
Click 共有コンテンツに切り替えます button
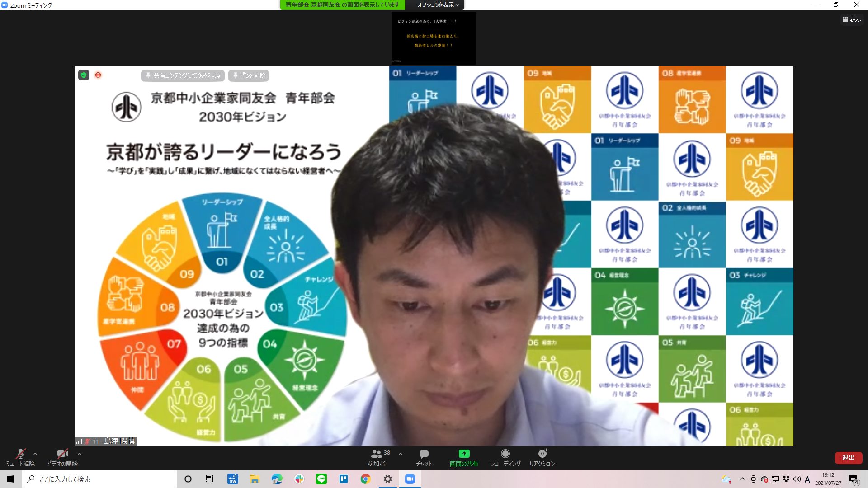coord(183,75)
